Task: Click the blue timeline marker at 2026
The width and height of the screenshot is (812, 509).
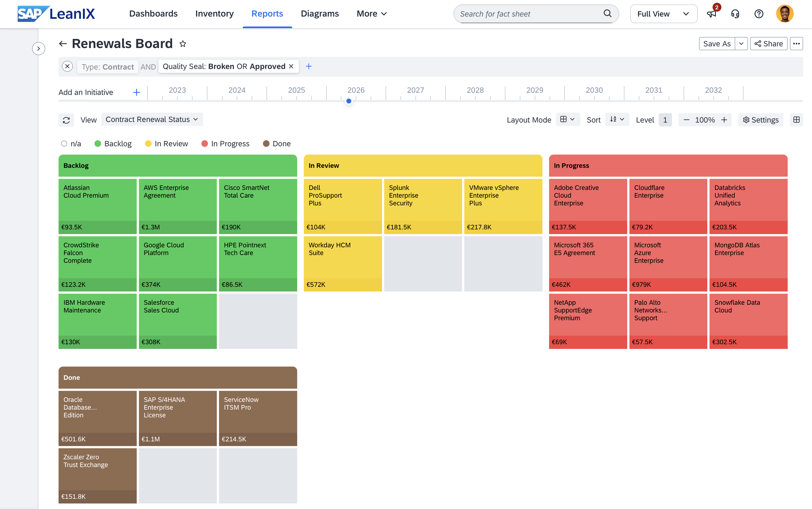Action: [x=349, y=101]
